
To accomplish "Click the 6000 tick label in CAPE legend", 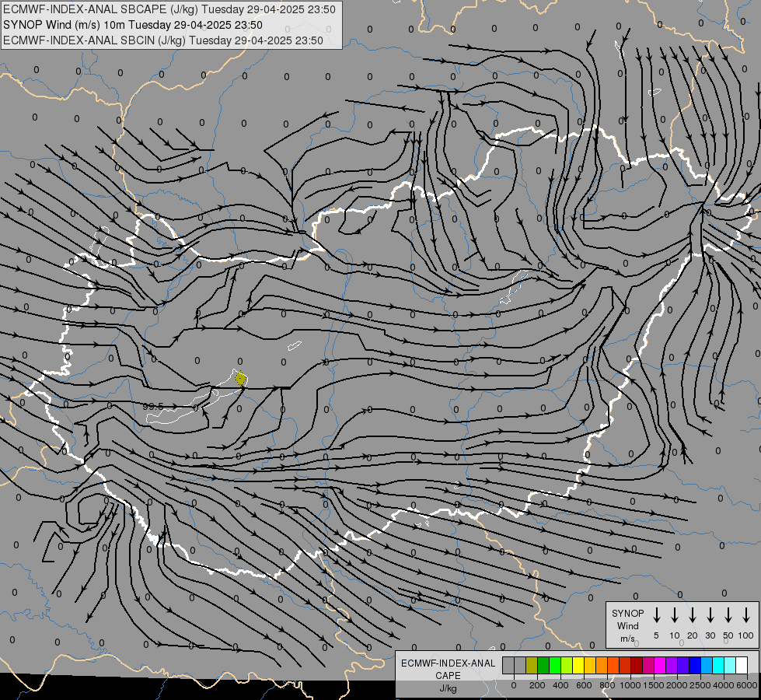I will 747,685.
